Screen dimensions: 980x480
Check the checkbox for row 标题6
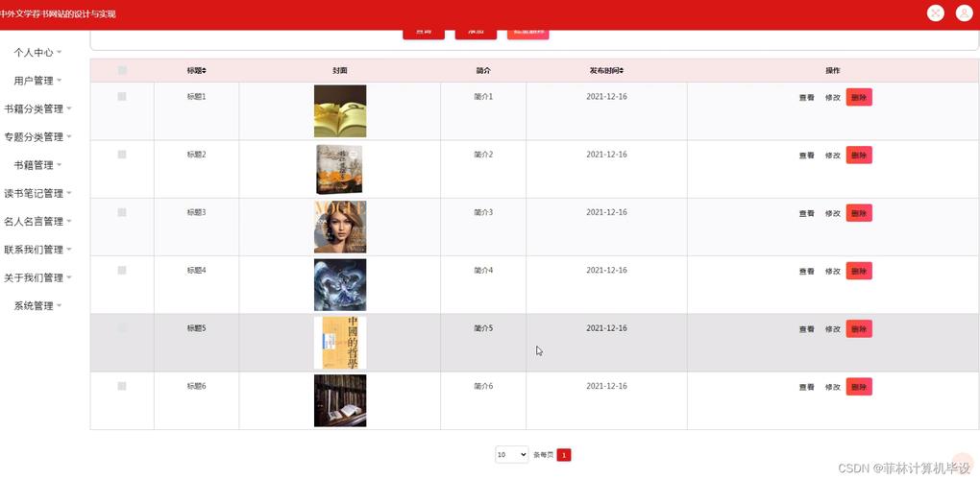122,386
